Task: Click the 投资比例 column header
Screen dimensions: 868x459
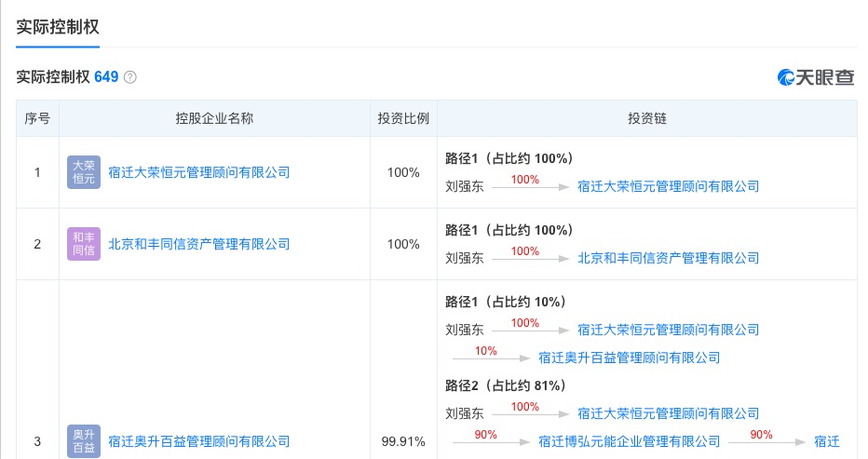Action: click(x=403, y=119)
